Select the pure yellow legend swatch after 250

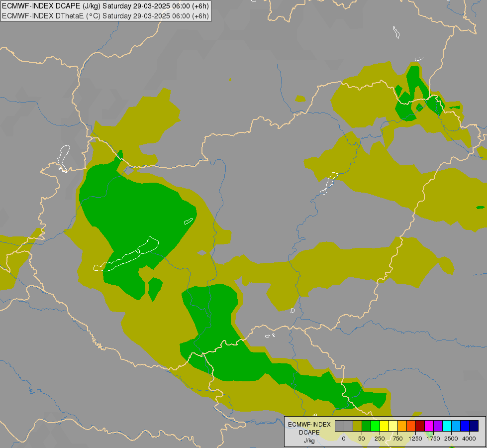[x=384, y=426]
